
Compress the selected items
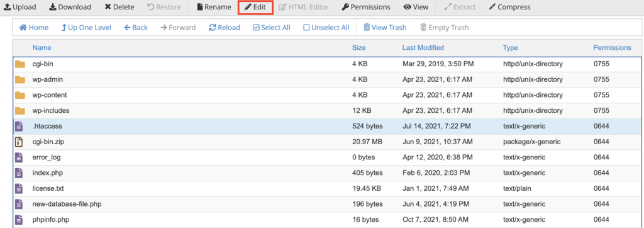[x=509, y=7]
